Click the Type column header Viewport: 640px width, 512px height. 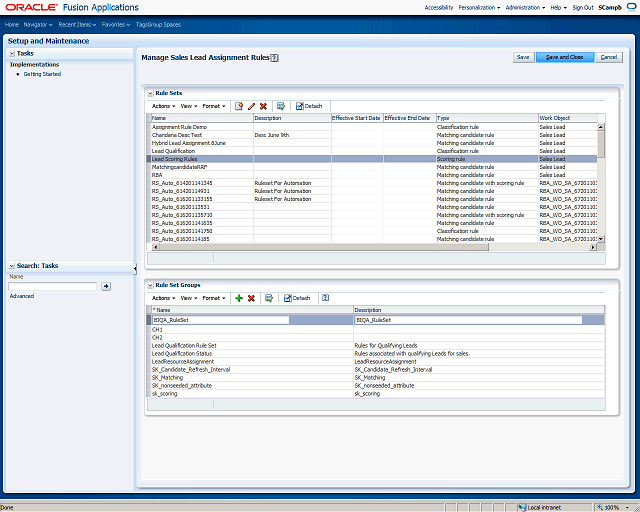click(x=487, y=118)
